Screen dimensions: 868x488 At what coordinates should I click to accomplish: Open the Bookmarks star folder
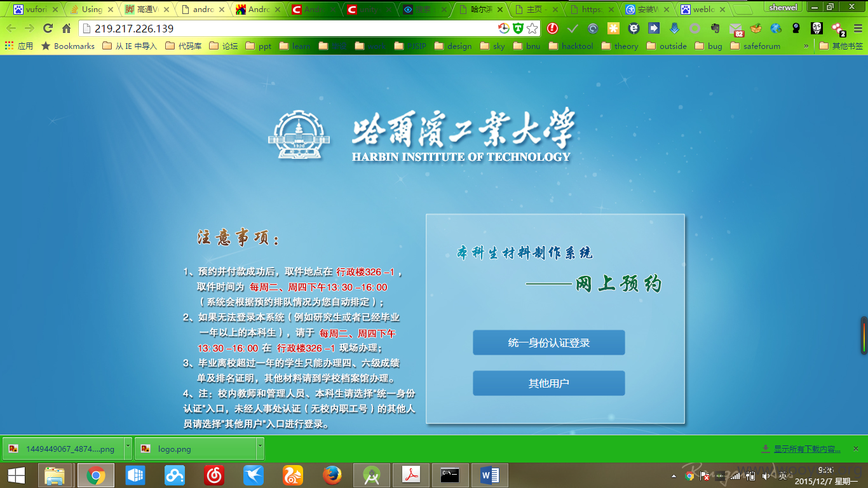[67, 46]
